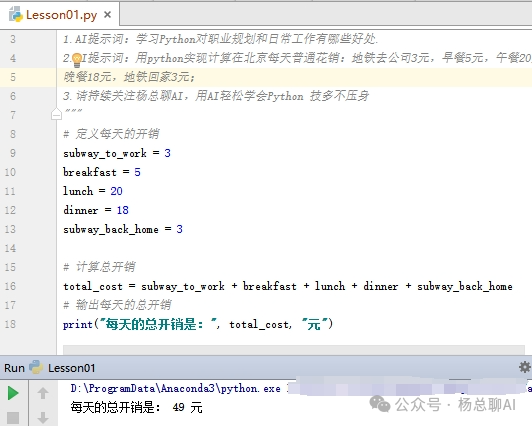Click the down arrow in Run panel
This screenshot has height=426, width=532.
click(x=43, y=418)
